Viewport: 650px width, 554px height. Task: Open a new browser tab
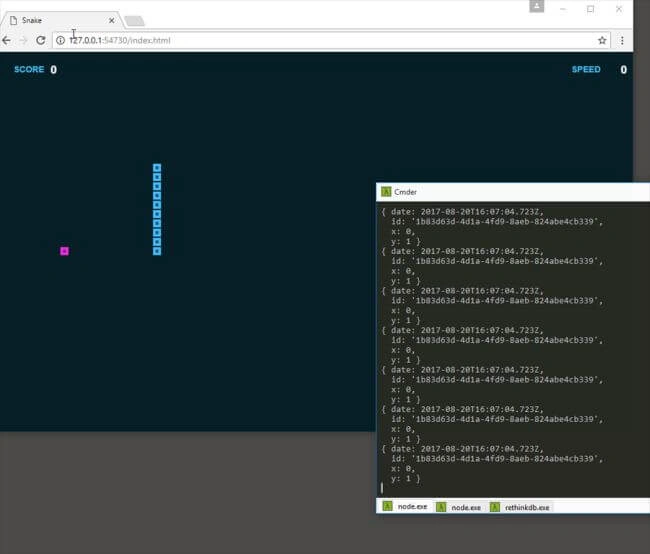(134, 21)
